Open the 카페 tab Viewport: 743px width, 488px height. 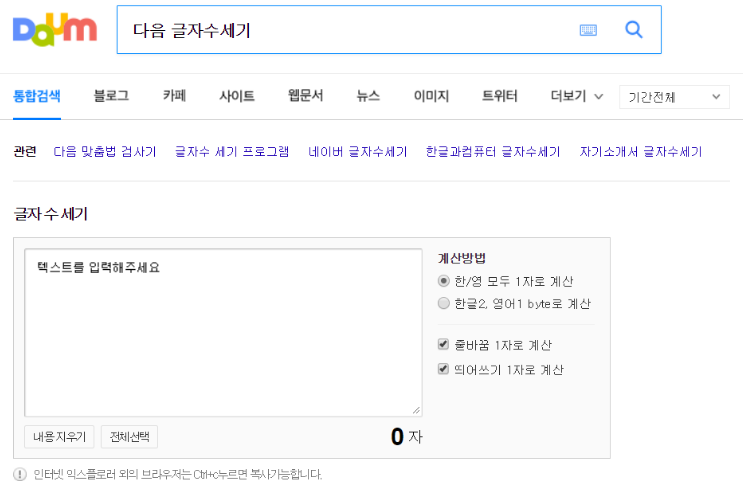[174, 96]
